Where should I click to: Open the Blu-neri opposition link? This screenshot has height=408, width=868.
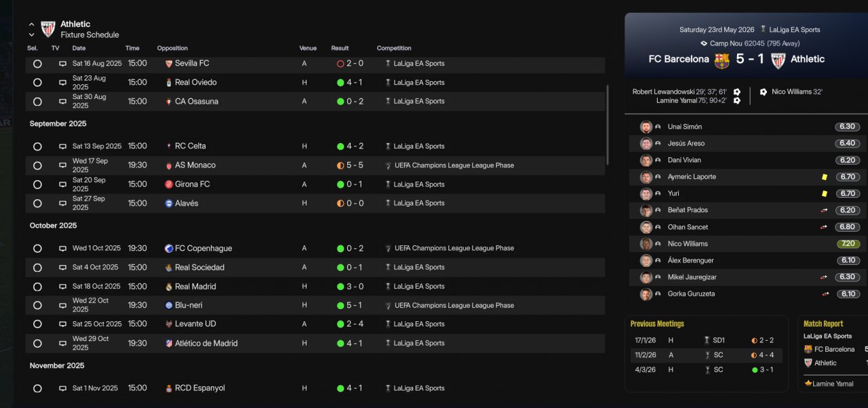189,306
